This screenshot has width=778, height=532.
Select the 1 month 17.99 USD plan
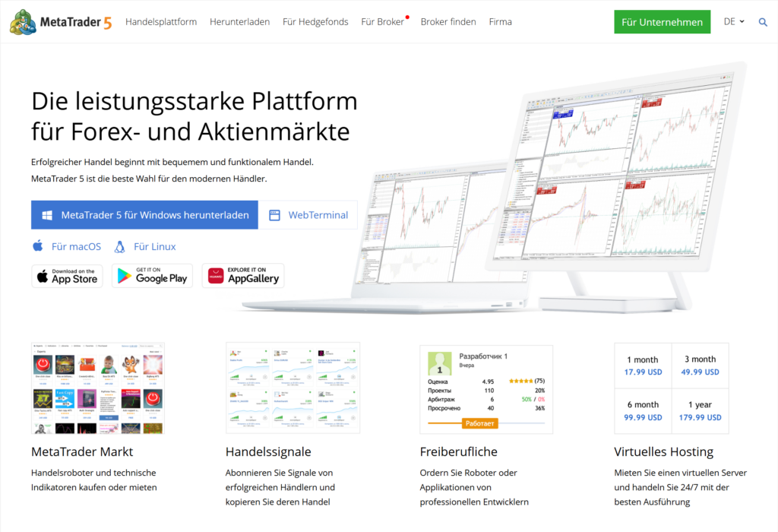[x=643, y=366]
